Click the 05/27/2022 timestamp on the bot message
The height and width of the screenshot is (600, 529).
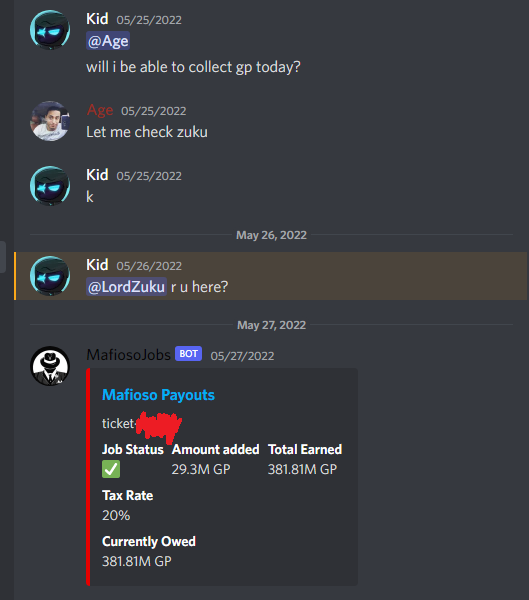click(x=242, y=356)
